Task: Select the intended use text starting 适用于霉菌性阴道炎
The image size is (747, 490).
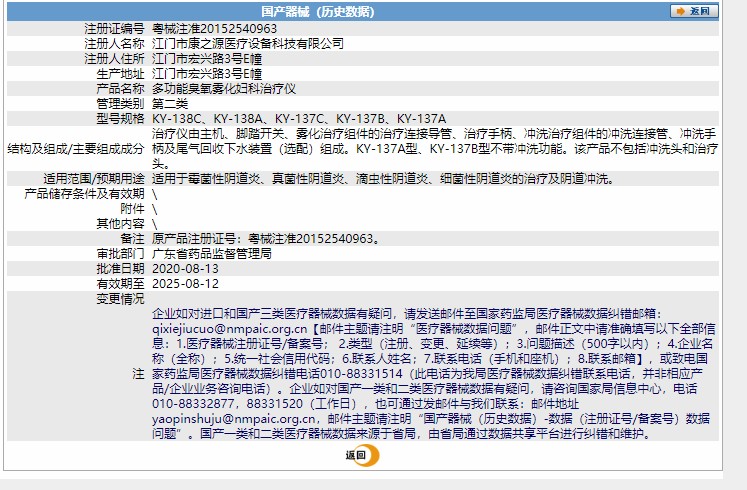Action: 384,179
